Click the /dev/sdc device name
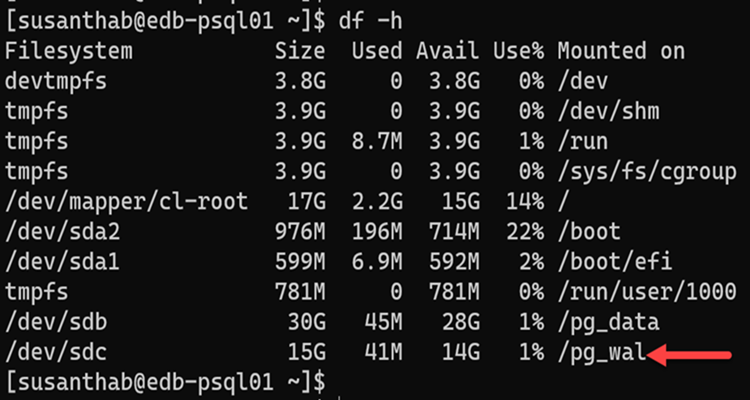The width and height of the screenshot is (750, 400). point(56,352)
